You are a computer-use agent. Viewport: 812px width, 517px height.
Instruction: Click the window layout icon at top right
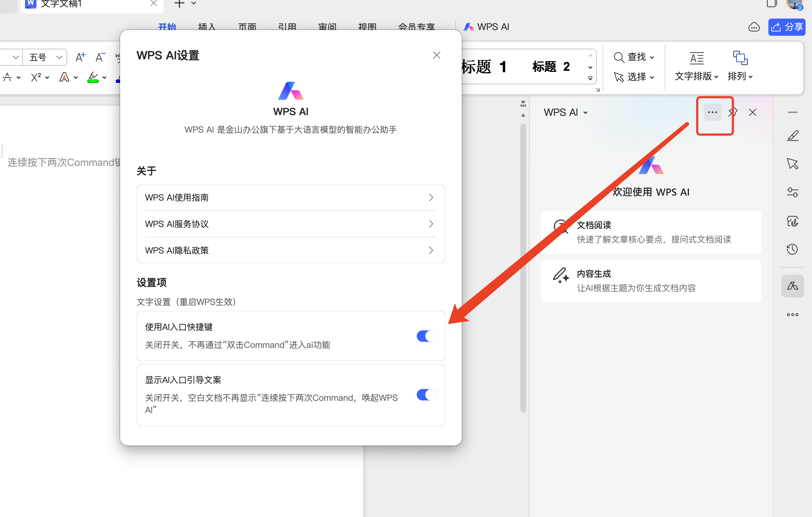point(772,4)
